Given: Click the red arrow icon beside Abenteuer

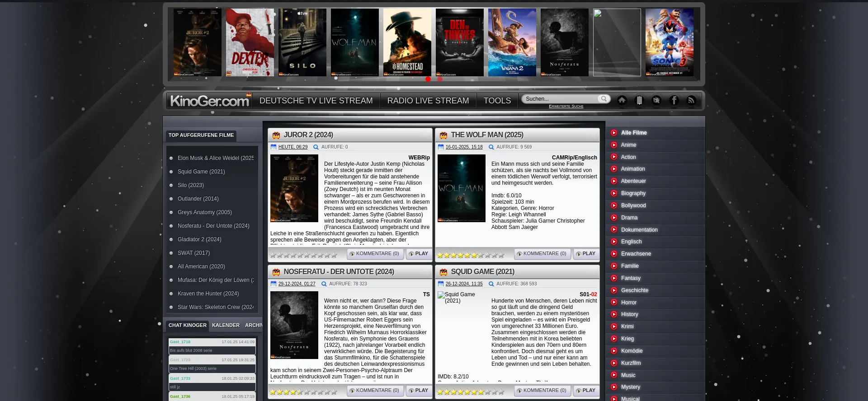Looking at the screenshot, I should tap(614, 181).
